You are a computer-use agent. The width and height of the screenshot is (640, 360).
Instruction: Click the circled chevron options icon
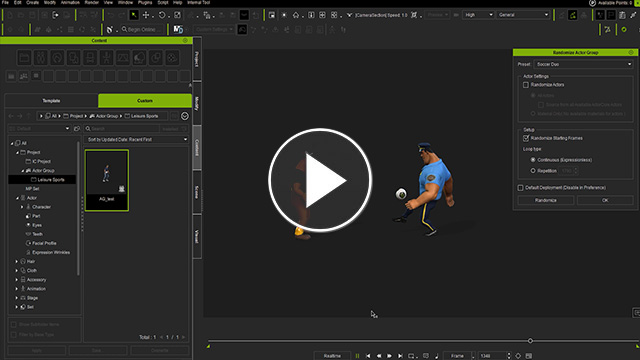[x=185, y=116]
